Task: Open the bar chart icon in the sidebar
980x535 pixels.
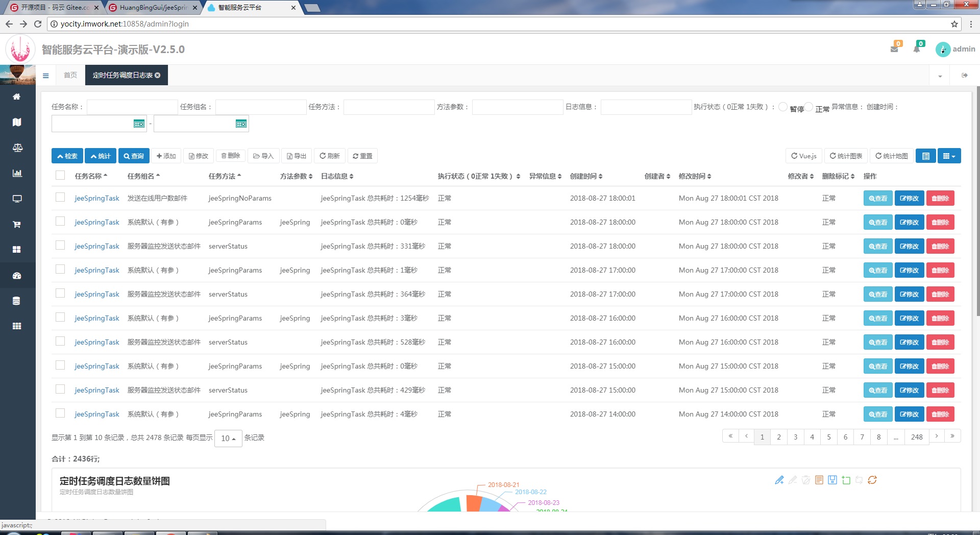Action: [17, 173]
